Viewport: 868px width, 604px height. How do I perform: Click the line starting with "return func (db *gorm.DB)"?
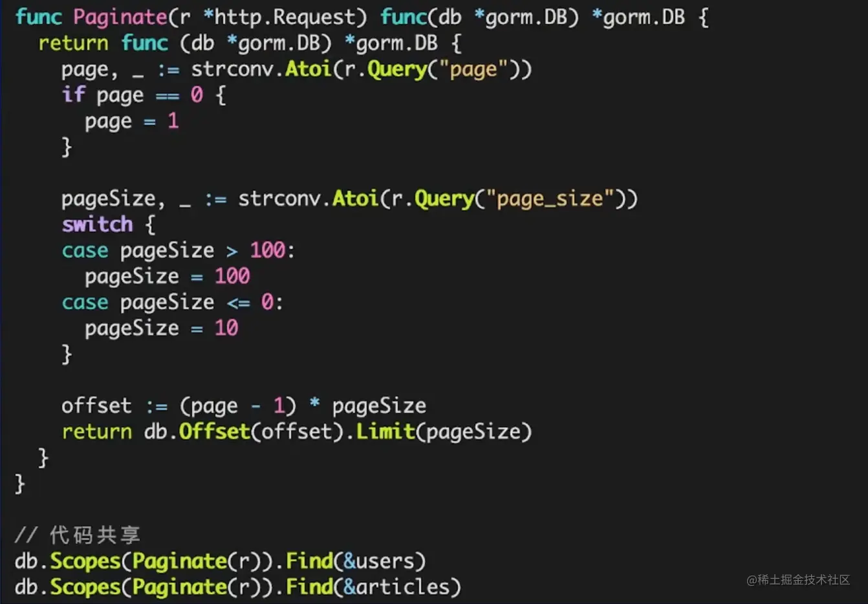tap(250, 43)
